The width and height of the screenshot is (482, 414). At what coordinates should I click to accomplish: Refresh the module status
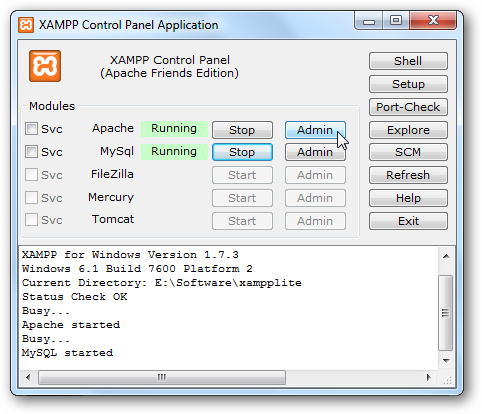pos(408,175)
